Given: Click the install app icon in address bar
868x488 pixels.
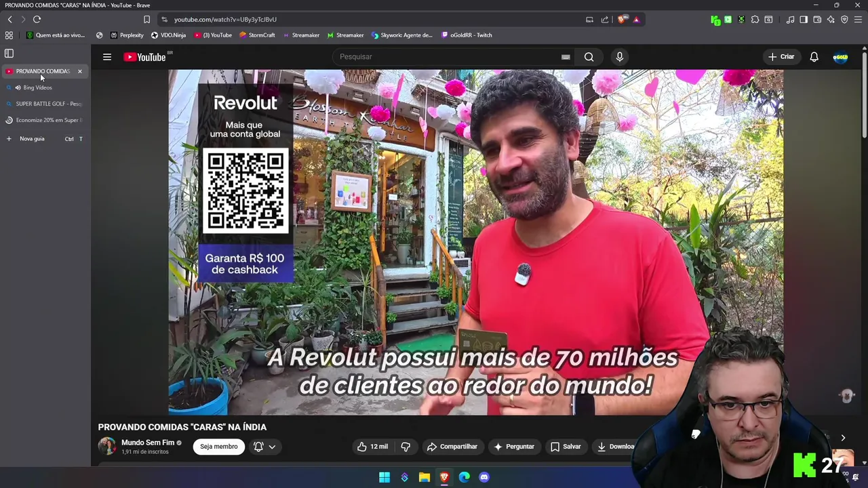Looking at the screenshot, I should [x=589, y=20].
